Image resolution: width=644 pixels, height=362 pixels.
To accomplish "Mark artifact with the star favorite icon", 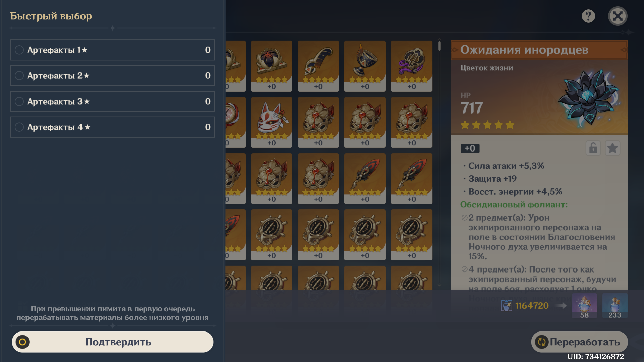I will click(612, 148).
